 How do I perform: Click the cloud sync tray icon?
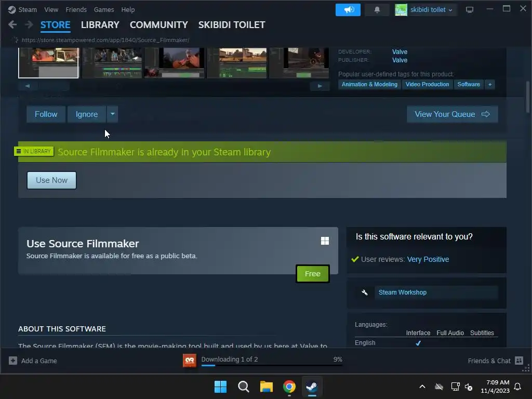439,387
